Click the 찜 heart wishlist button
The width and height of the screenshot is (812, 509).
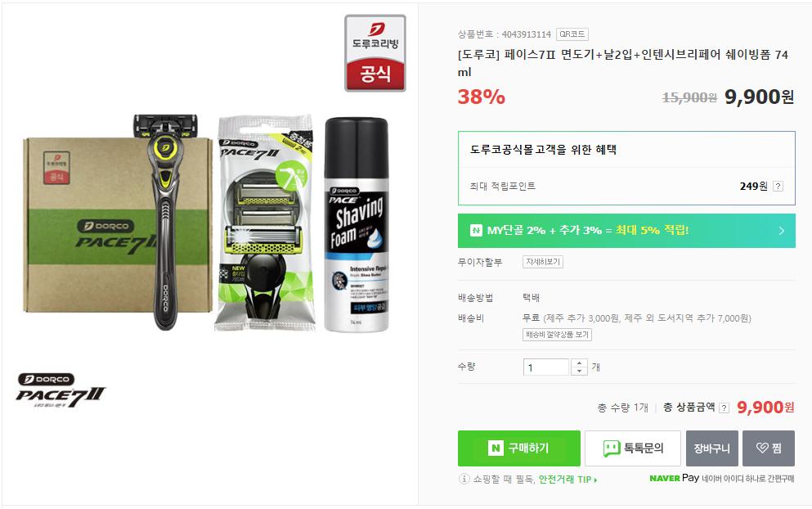pyautogui.click(x=769, y=448)
